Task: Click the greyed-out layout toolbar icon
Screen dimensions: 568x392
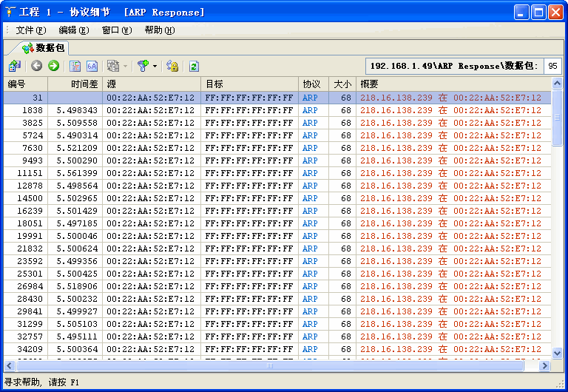Action: point(113,66)
